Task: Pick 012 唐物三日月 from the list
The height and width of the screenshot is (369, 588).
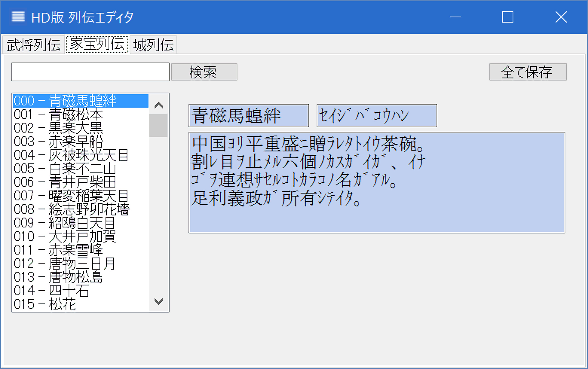Action: [64, 264]
